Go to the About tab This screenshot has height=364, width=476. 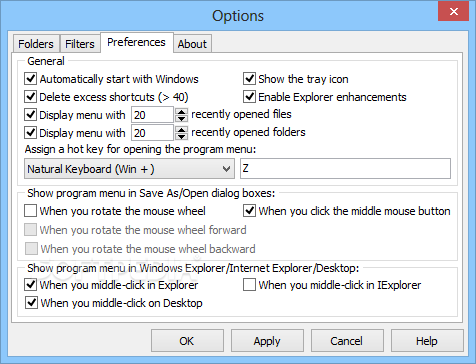[x=192, y=44]
